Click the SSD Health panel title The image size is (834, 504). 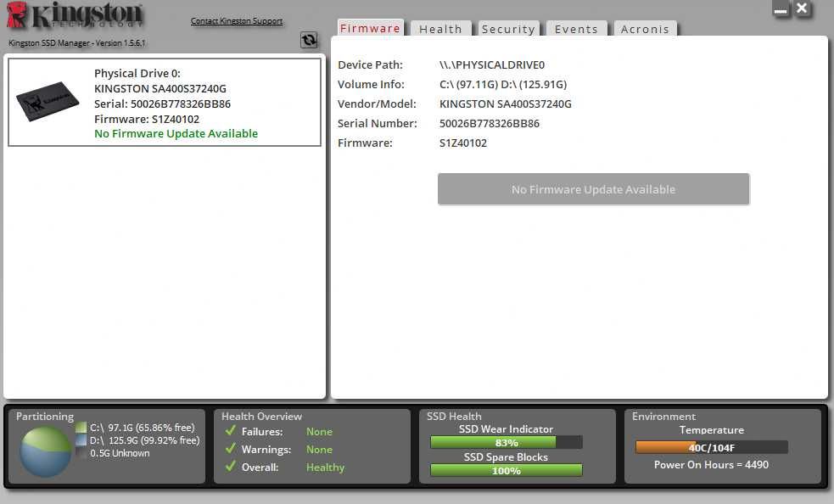(x=454, y=417)
